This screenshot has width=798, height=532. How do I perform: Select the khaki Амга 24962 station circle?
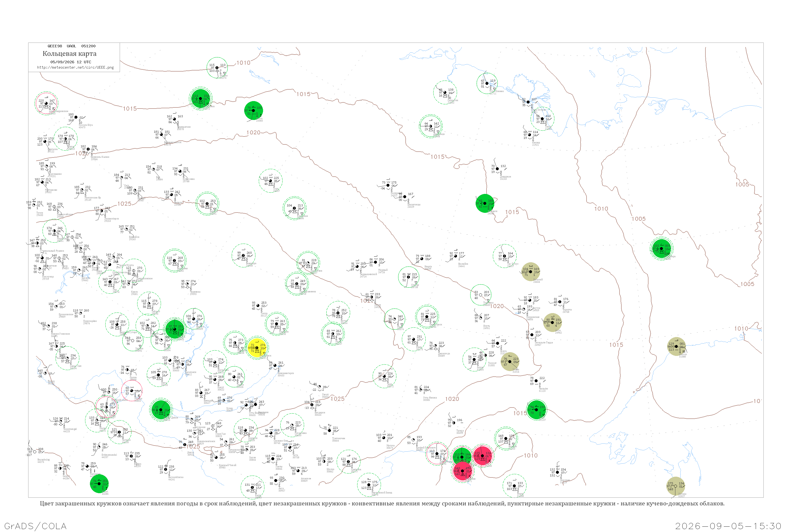click(x=552, y=322)
